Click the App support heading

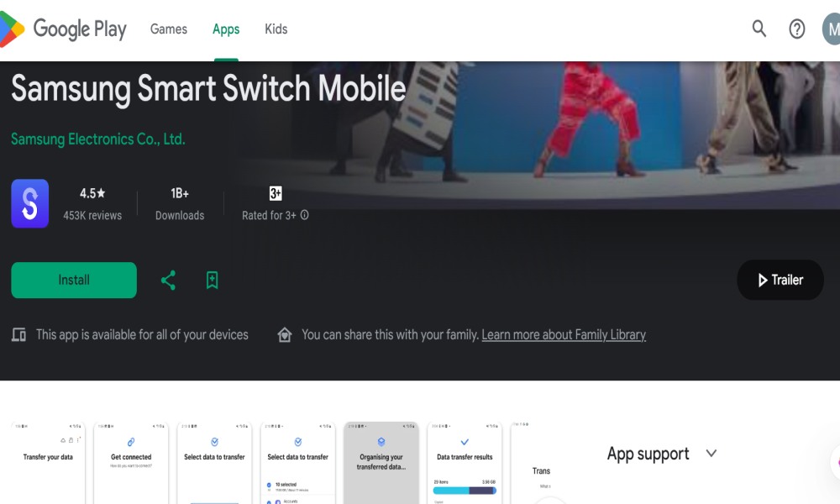tap(648, 454)
